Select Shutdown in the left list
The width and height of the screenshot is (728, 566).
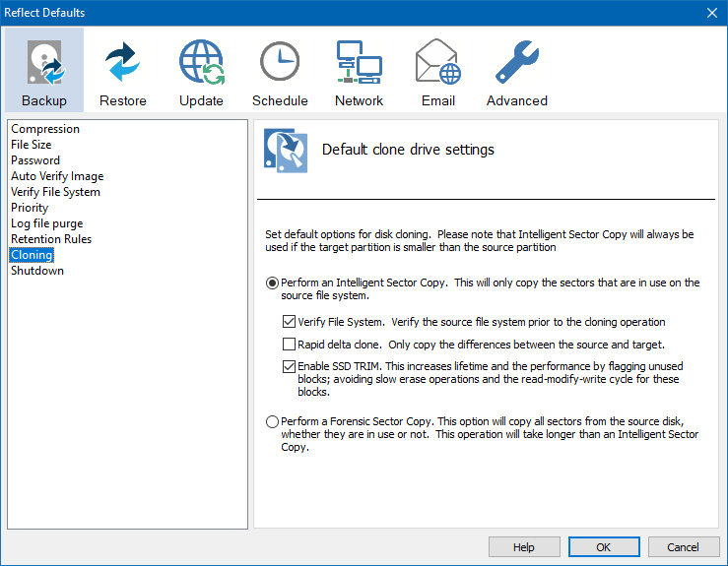point(37,271)
